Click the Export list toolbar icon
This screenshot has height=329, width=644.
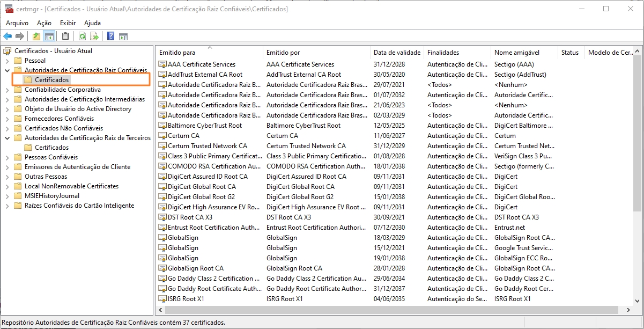[x=94, y=36]
